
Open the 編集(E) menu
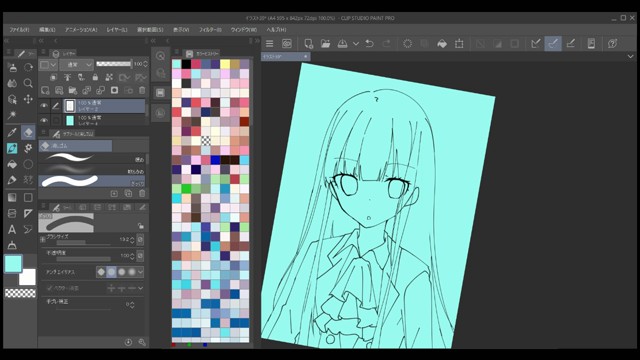(47, 30)
